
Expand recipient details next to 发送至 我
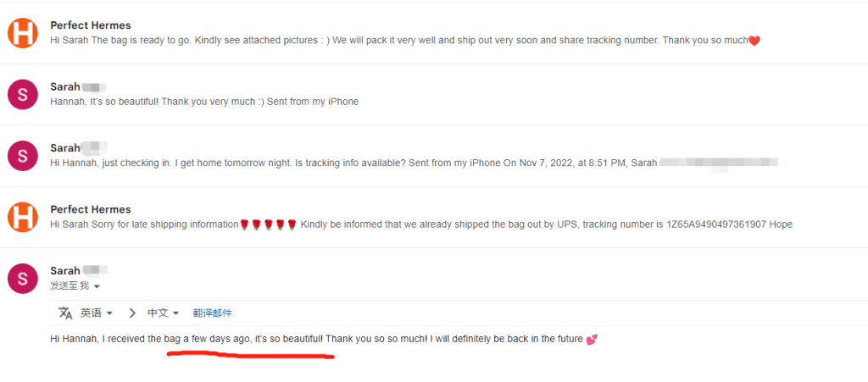click(x=97, y=286)
